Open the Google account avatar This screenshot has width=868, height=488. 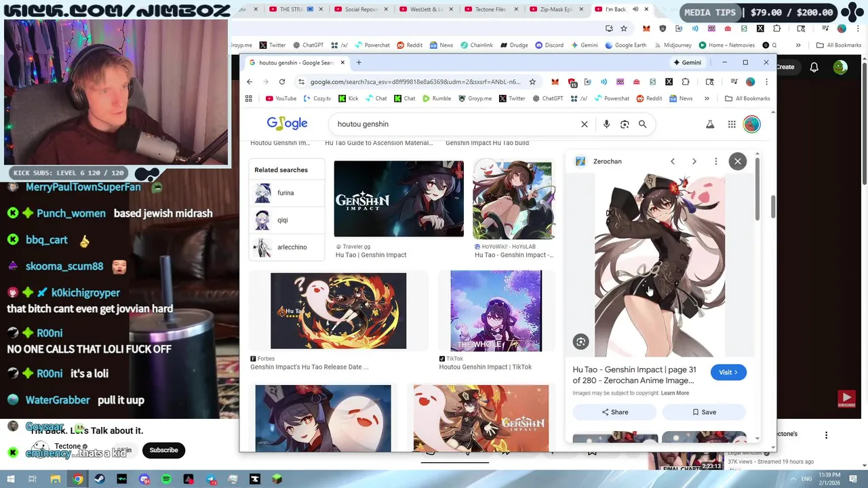point(751,124)
